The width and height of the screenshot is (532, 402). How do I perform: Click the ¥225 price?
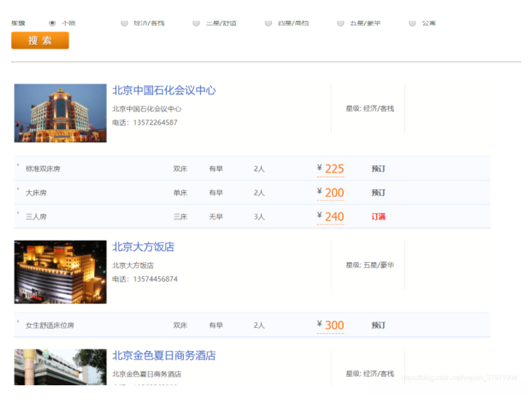(x=330, y=169)
